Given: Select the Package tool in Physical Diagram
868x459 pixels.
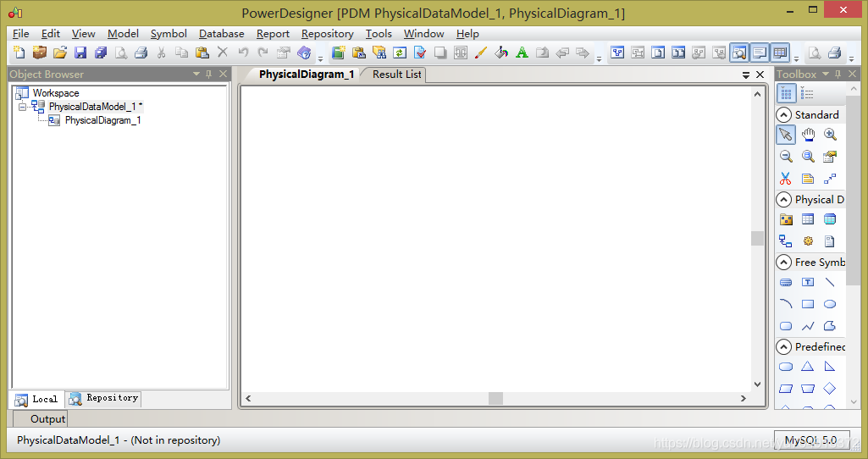Looking at the screenshot, I should (x=786, y=219).
